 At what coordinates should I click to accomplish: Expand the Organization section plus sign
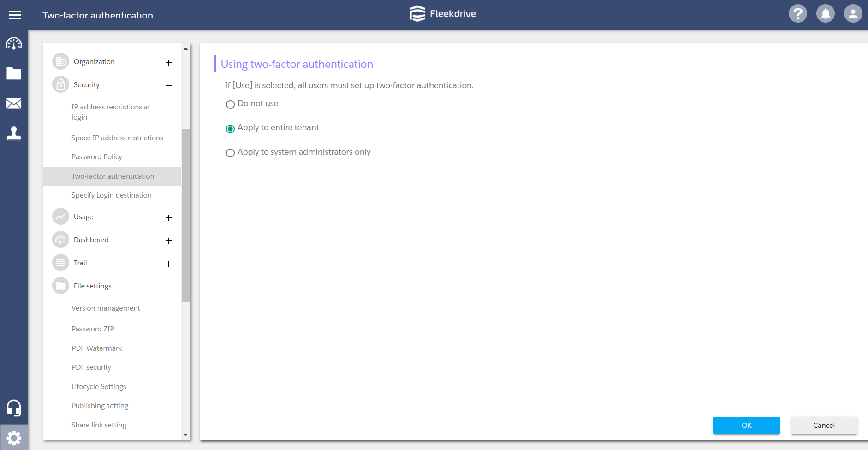(169, 62)
